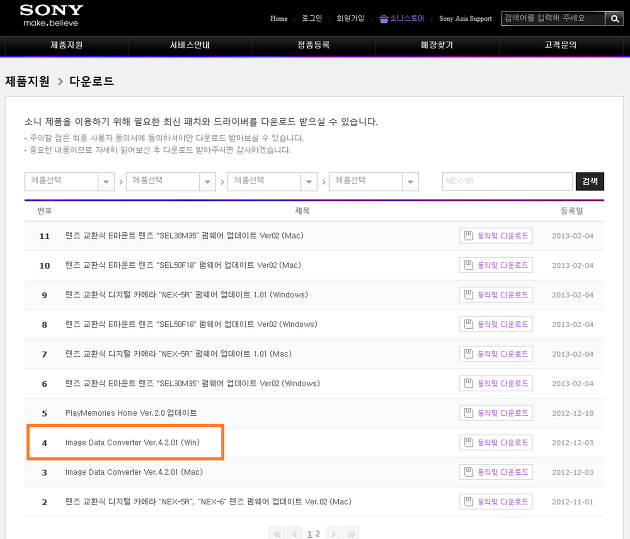Click 동의및 다운로드 for row 6 SEL30M35 Windows

[x=496, y=383]
